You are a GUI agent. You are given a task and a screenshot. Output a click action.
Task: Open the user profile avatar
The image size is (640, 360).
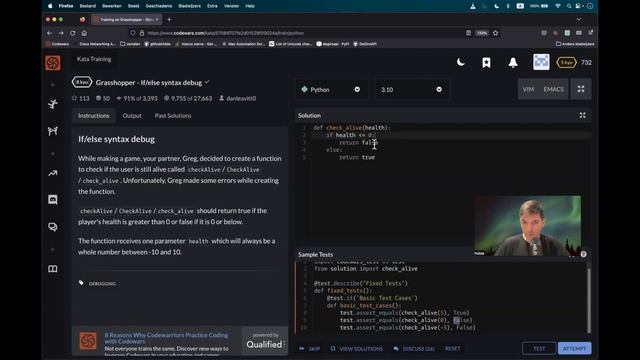pyautogui.click(x=541, y=62)
